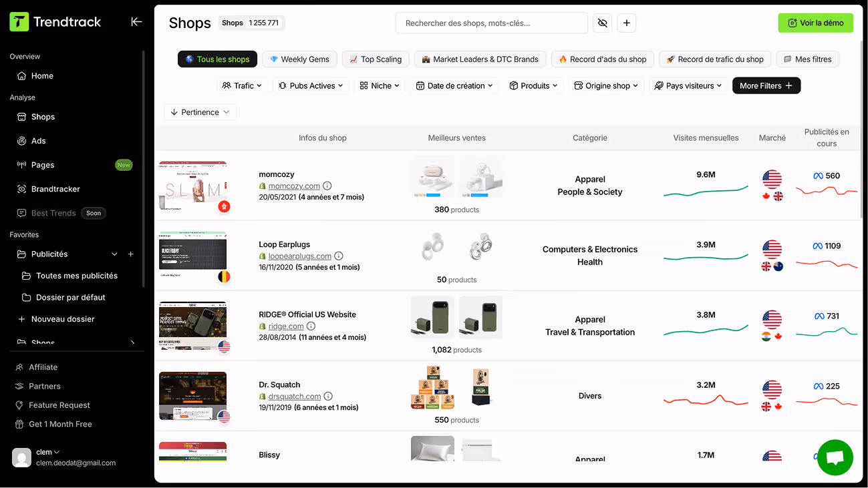
Task: Select Market Leaders & DTC Brands tab
Action: click(x=480, y=59)
